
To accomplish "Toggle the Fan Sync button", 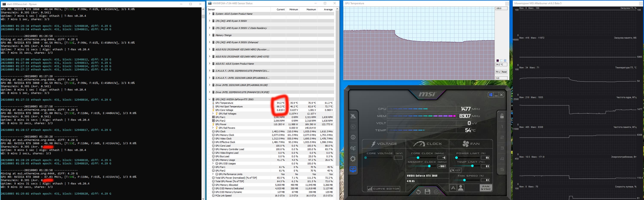I will pos(486,188).
